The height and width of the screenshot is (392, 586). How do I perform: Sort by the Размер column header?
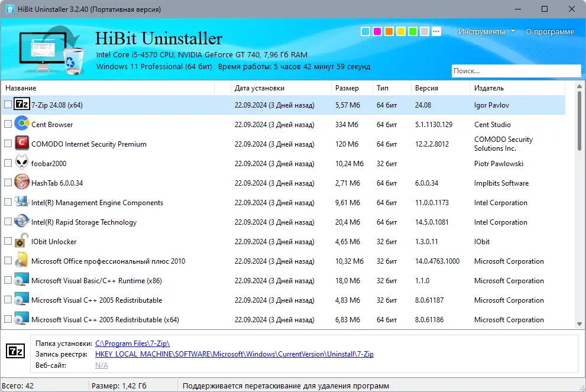click(352, 88)
